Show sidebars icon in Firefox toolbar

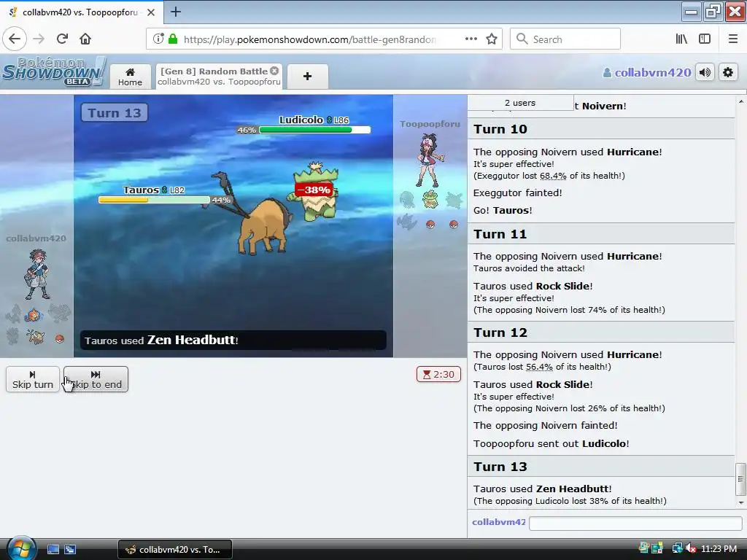tap(705, 39)
